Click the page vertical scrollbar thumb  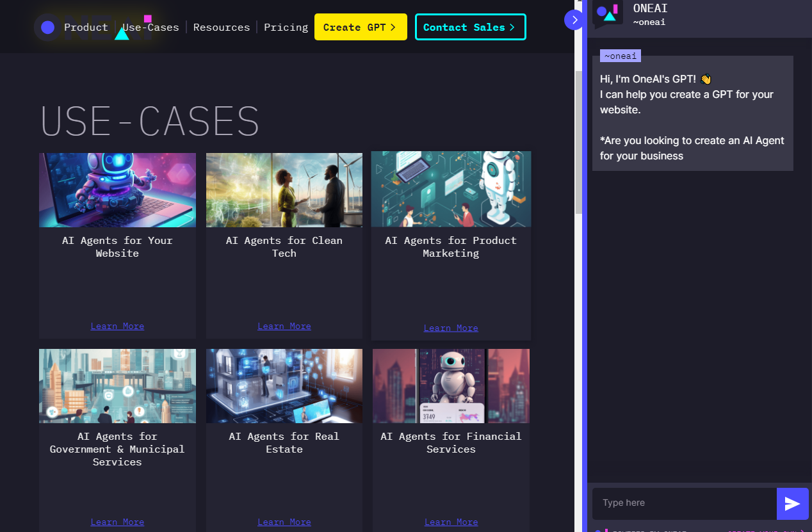[579, 142]
